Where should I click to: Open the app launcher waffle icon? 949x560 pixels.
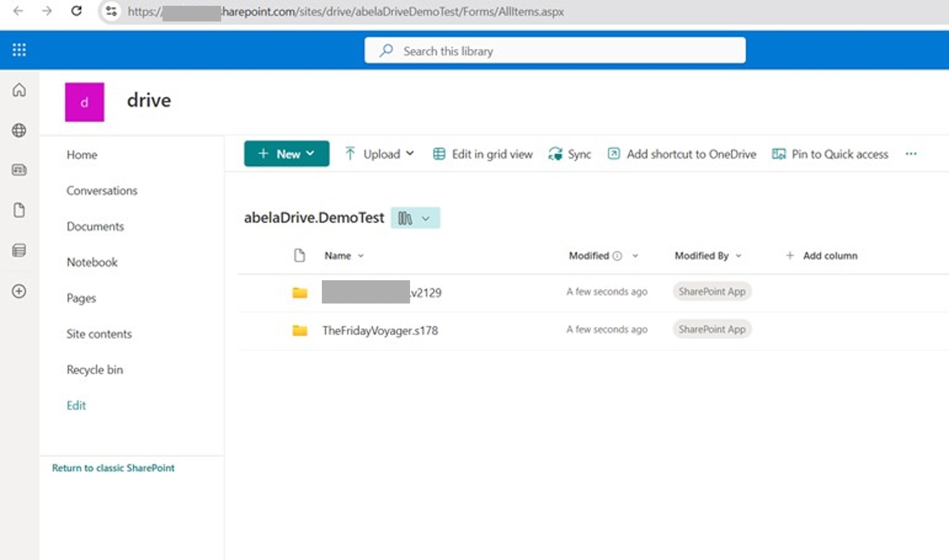coord(19,50)
